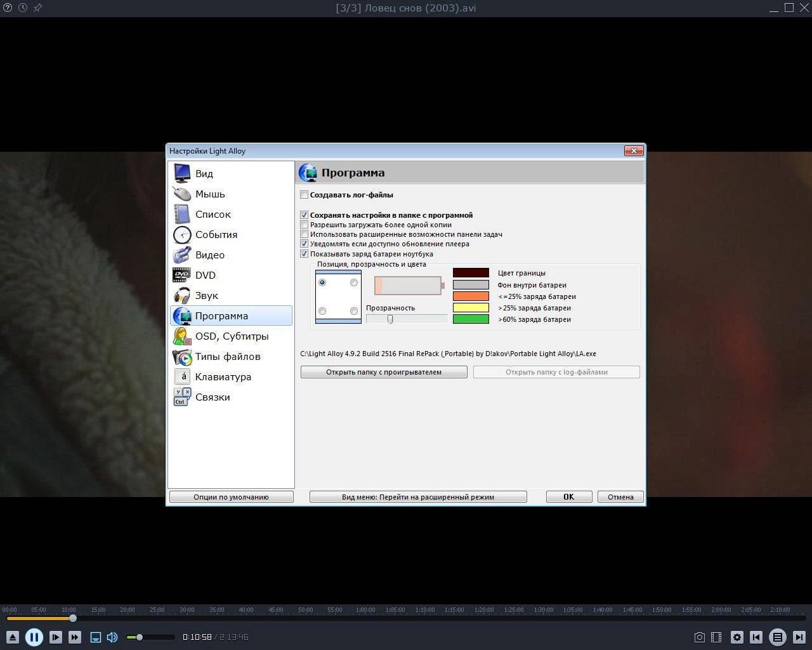Image resolution: width=812 pixels, height=650 pixels.
Task: Adjust the volume slider in player bar
Action: tap(150, 637)
